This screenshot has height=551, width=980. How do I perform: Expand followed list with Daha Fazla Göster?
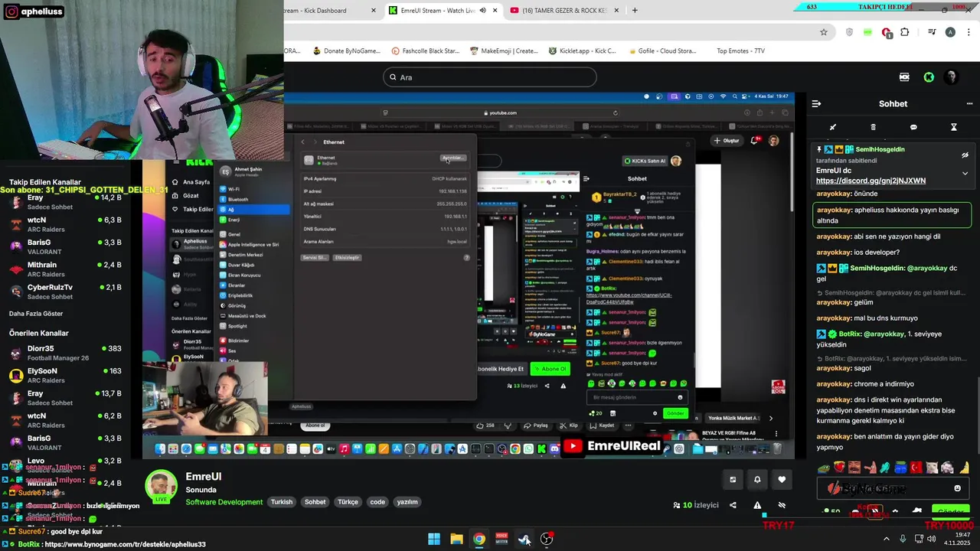point(36,314)
